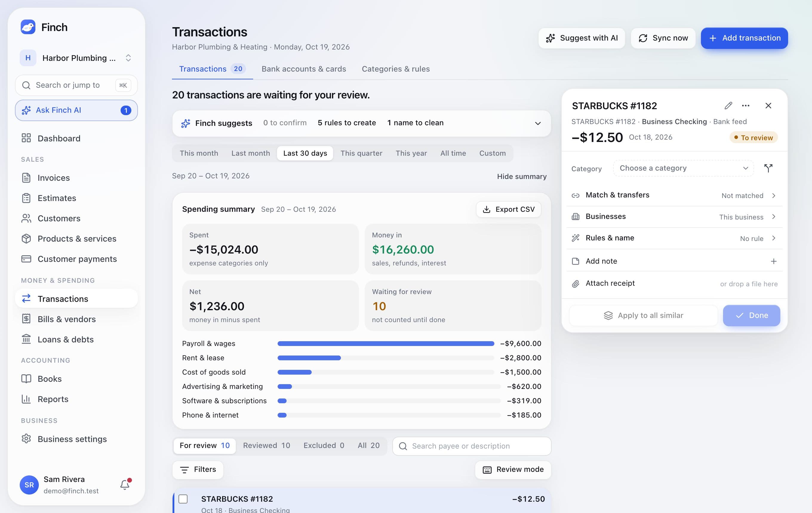Screen dimensions: 812x513
Task: Go to Customer payments
Action: click(76, 259)
